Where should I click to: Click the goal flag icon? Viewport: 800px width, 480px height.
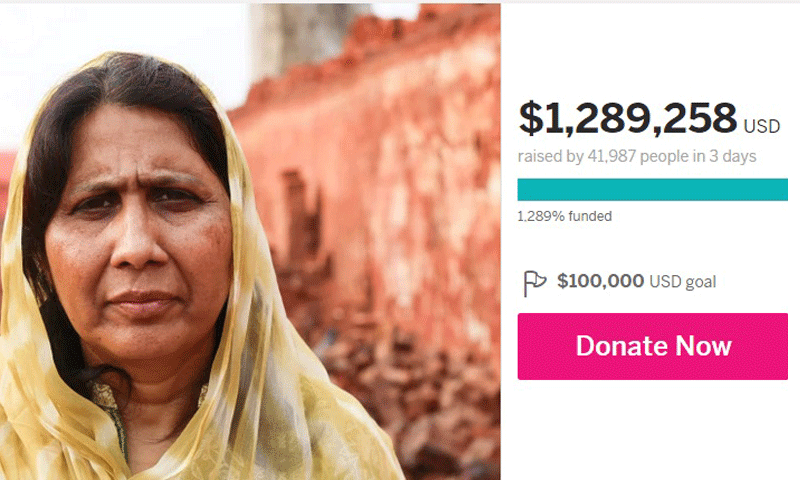click(x=534, y=284)
